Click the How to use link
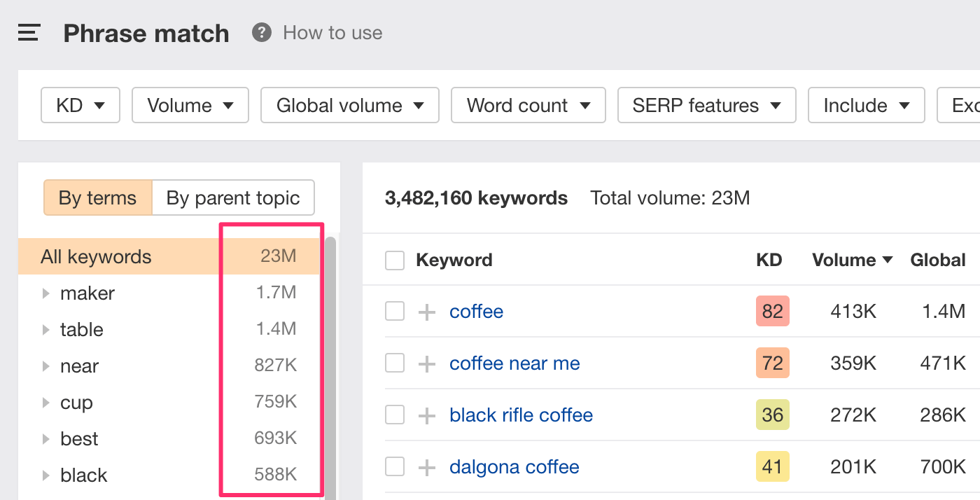This screenshot has width=980, height=500. click(x=332, y=33)
